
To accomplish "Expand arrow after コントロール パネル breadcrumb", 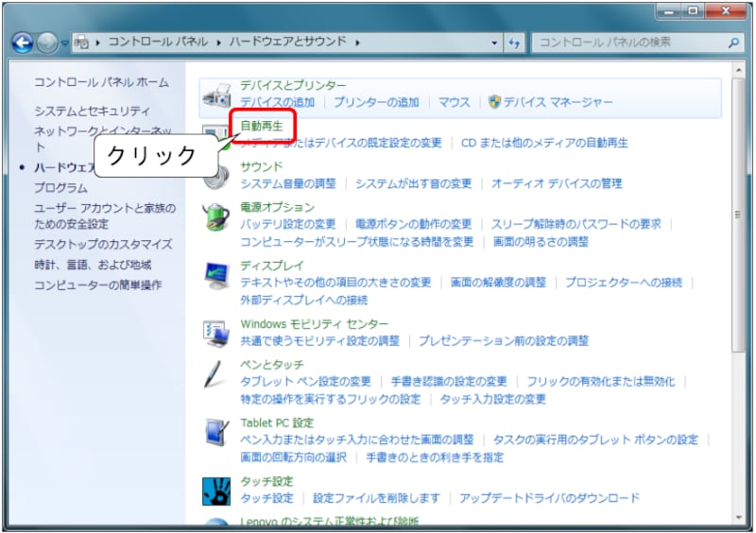I will (x=218, y=43).
